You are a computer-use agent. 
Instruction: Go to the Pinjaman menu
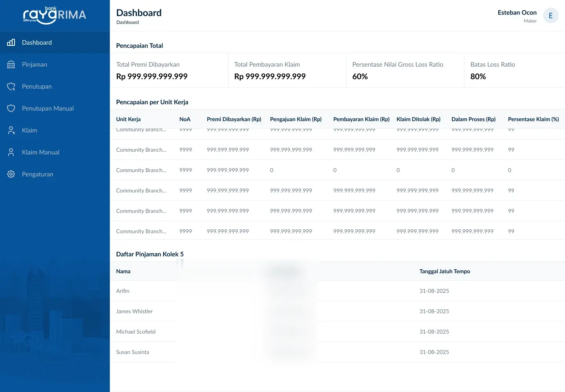point(55,64)
